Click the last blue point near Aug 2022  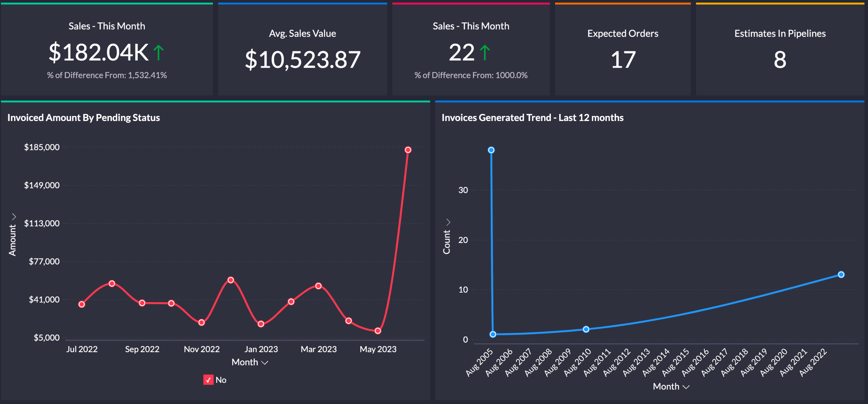click(x=841, y=275)
